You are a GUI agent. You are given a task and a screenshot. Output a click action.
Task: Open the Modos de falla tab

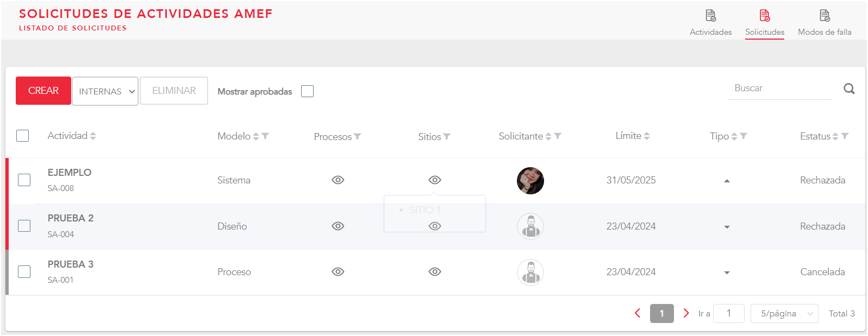[x=825, y=23]
